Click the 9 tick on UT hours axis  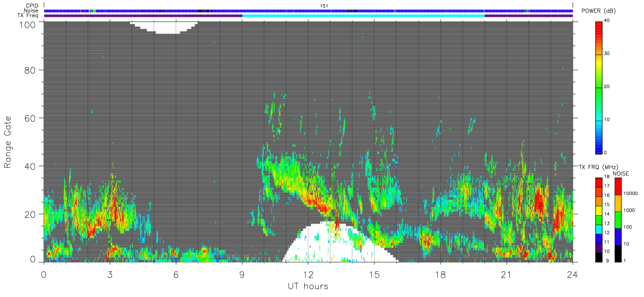pyautogui.click(x=242, y=274)
